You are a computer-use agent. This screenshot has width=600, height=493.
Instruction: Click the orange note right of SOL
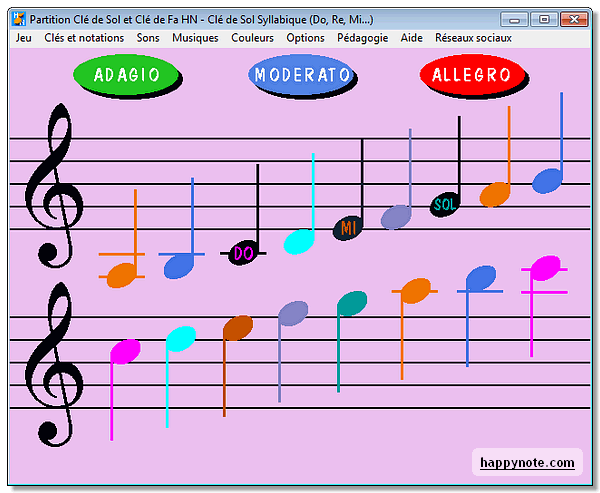(x=495, y=194)
